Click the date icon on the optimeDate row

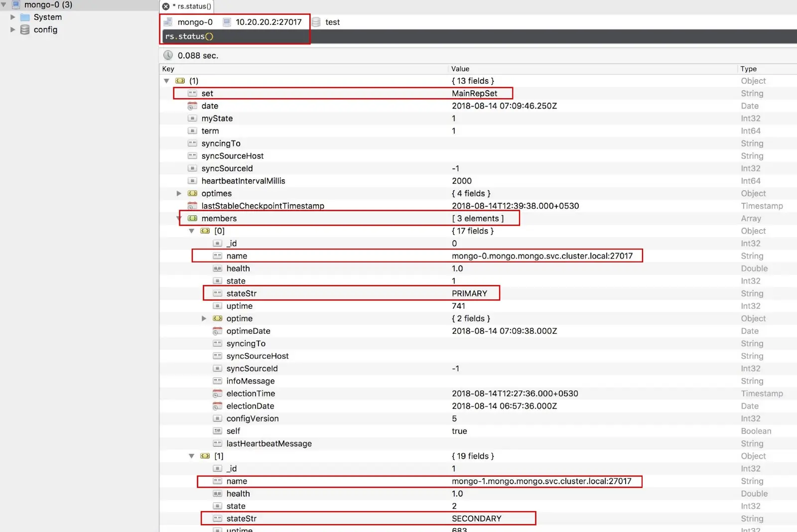[217, 331]
